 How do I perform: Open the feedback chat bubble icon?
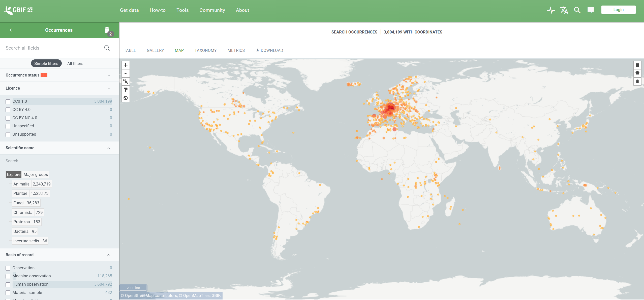click(591, 10)
